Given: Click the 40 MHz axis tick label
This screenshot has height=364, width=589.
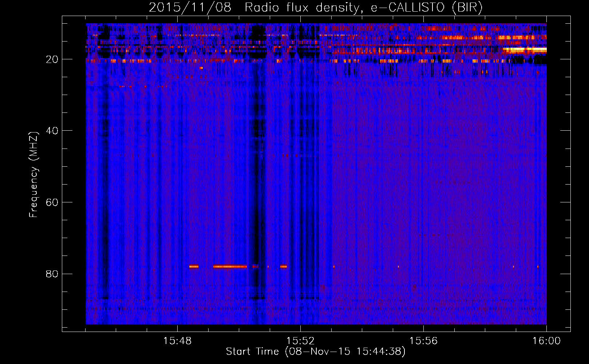Looking at the screenshot, I should pyautogui.click(x=52, y=131).
